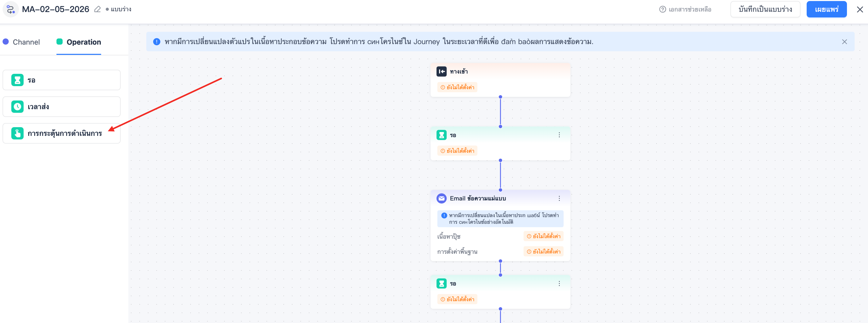Viewport: 868px width, 323px height.
Task: Open the three-dot menu on the Email node
Action: pos(559,198)
